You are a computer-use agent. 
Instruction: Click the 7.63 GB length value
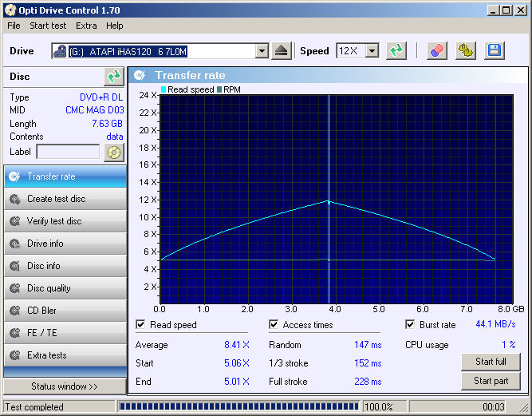pos(107,124)
